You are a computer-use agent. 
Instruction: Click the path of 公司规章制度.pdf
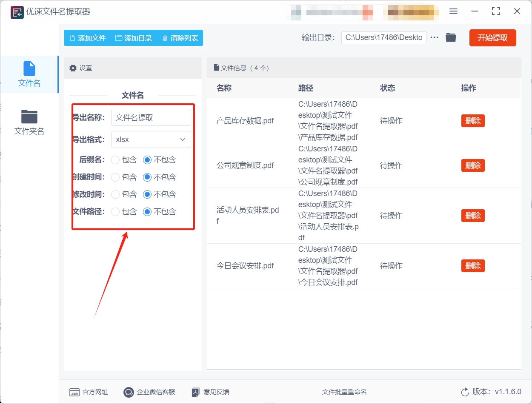(x=328, y=165)
